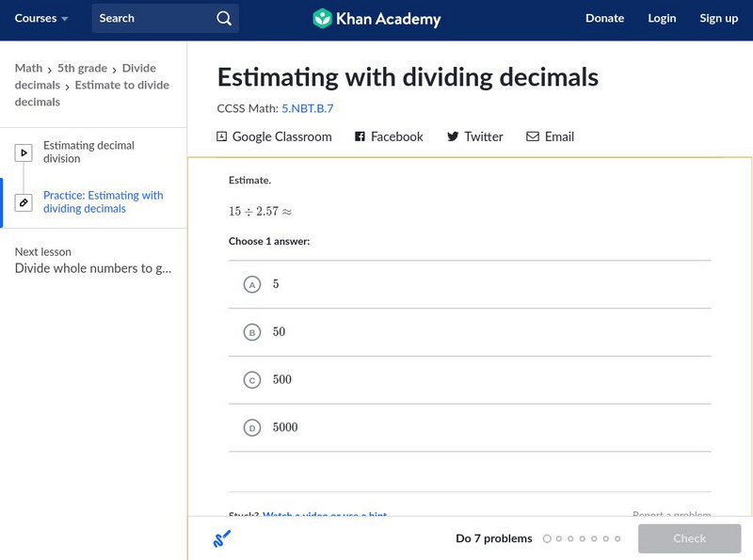The image size is (753, 560).
Task: Open the 5.NBT.B.7 standard link
Action: click(x=307, y=108)
